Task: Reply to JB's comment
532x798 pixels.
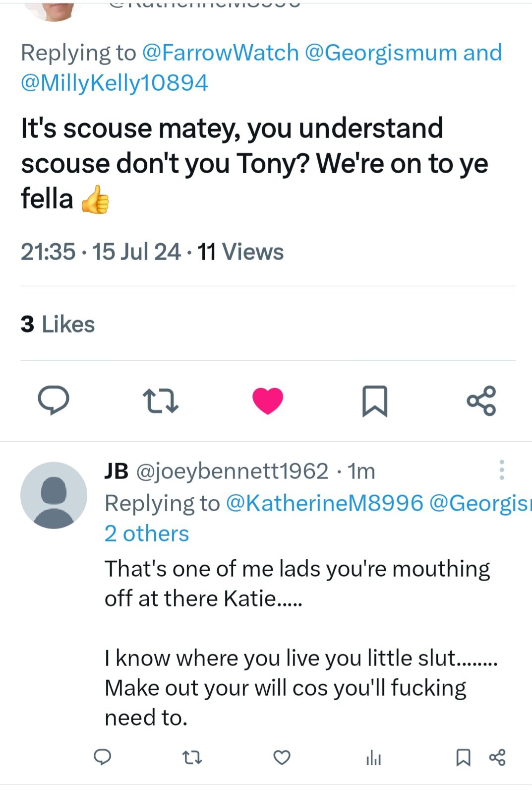Action: (x=103, y=757)
